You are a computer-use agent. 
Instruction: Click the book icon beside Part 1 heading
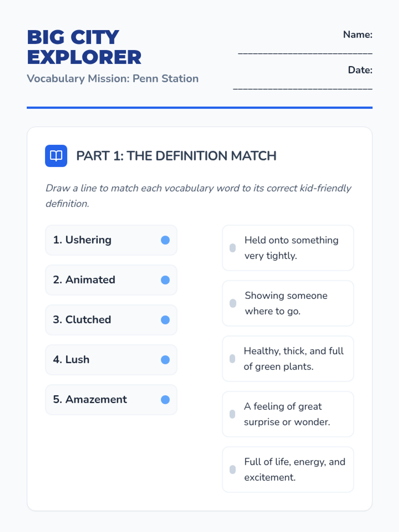tap(56, 156)
